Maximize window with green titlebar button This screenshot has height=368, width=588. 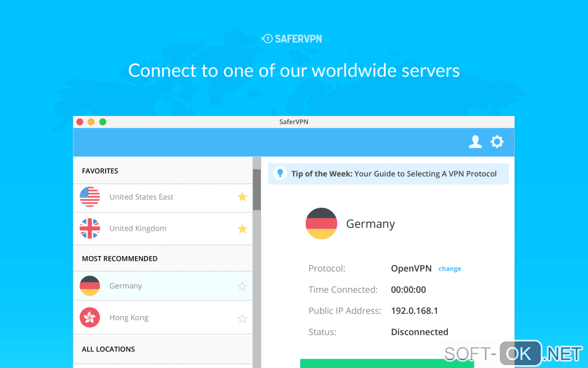103,122
